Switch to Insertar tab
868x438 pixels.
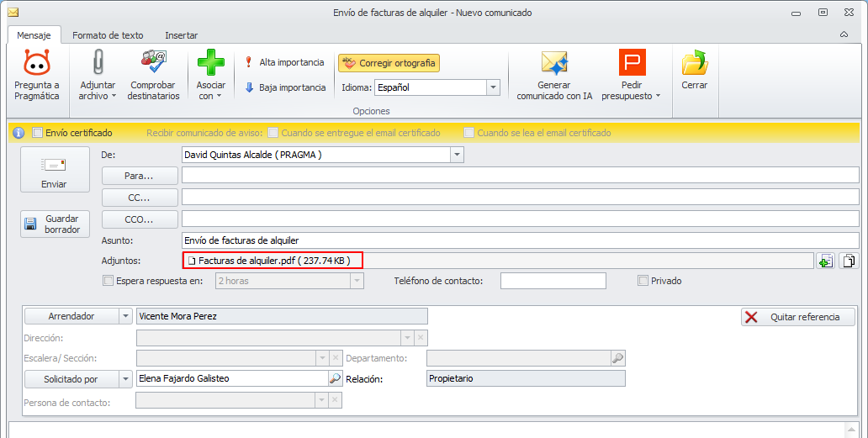[x=181, y=34]
